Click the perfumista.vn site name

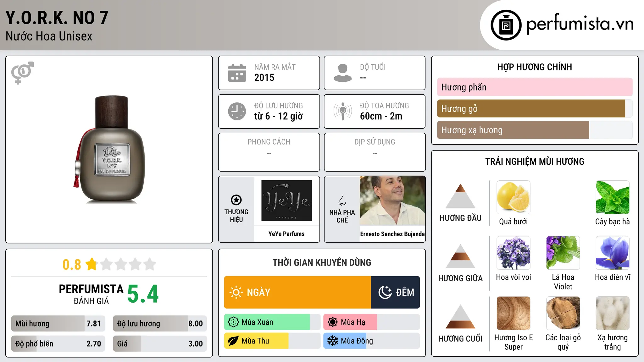point(580,24)
